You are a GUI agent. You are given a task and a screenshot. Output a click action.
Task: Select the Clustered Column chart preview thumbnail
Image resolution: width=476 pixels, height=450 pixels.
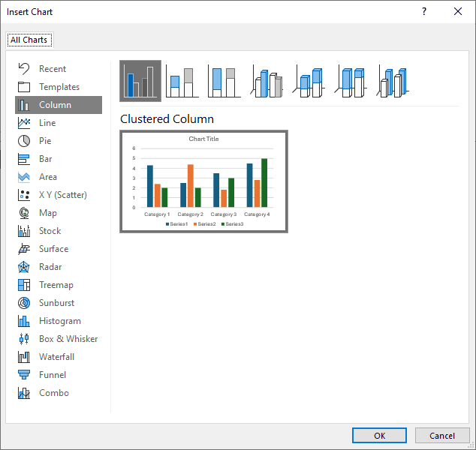(203, 181)
